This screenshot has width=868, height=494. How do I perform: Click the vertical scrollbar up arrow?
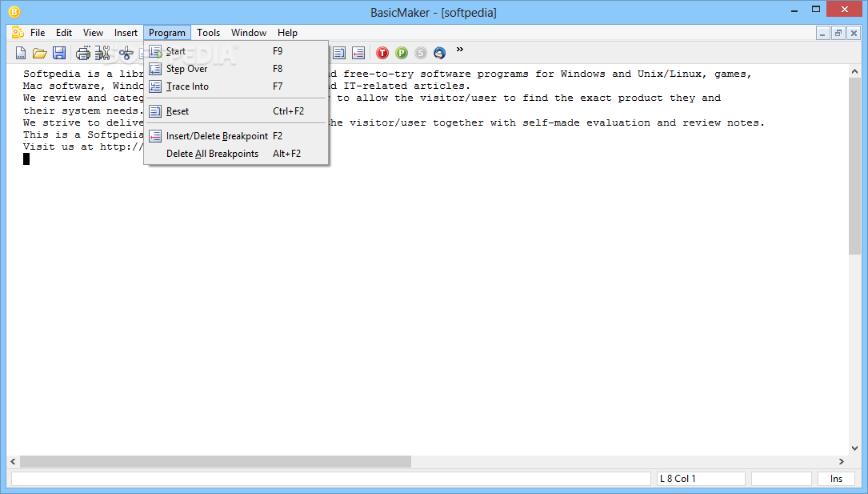pos(854,71)
